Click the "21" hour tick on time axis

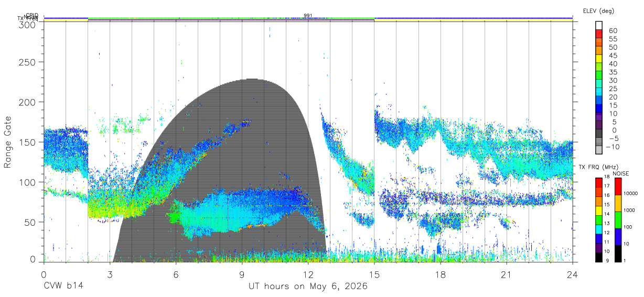click(x=507, y=274)
